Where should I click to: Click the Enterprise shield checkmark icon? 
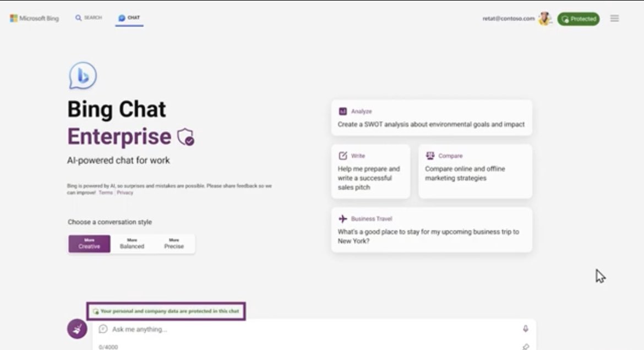[x=185, y=137]
